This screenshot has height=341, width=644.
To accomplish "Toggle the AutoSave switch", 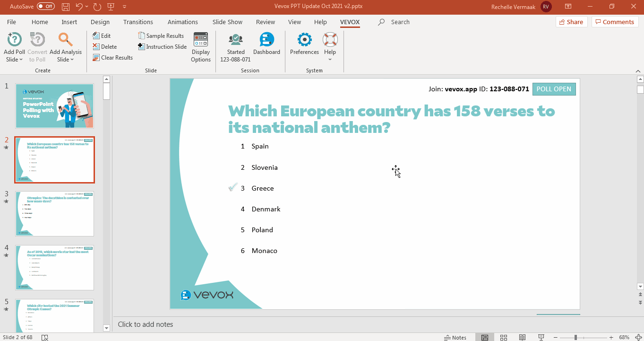I will pos(46,7).
